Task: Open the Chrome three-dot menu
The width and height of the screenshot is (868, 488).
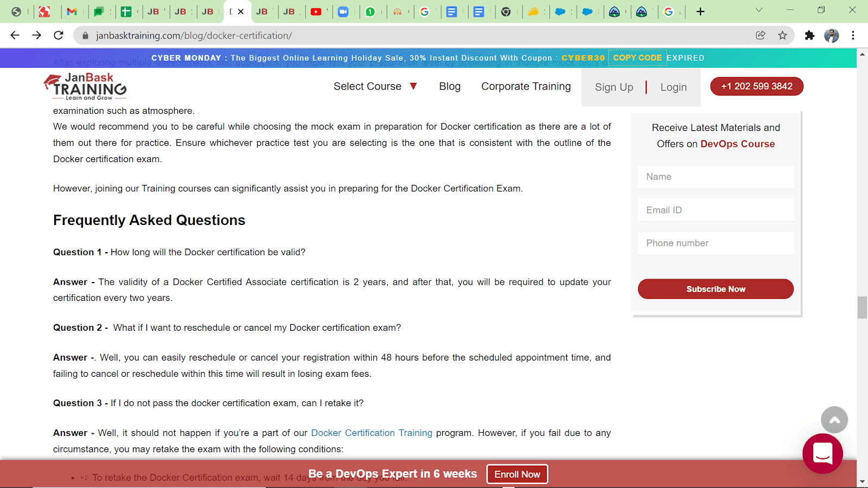Action: [853, 35]
